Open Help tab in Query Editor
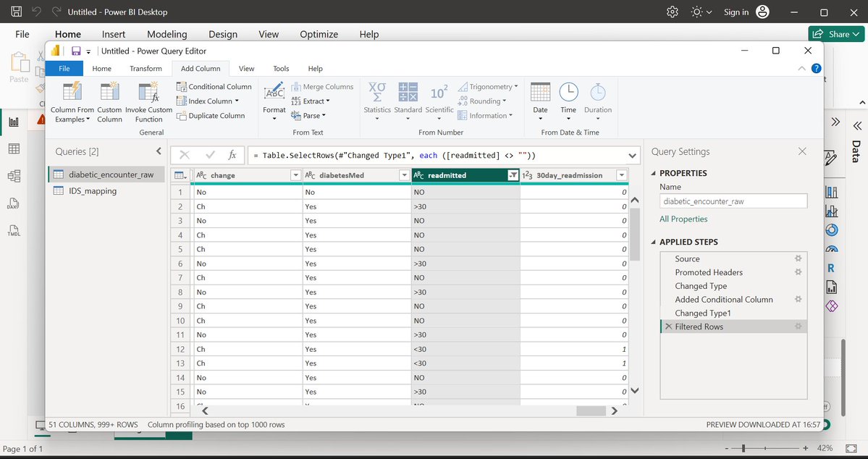The height and width of the screenshot is (459, 868). click(315, 69)
